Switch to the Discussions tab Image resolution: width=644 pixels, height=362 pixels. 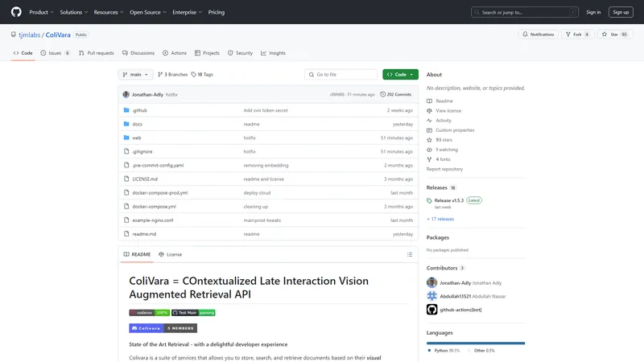pos(138,53)
